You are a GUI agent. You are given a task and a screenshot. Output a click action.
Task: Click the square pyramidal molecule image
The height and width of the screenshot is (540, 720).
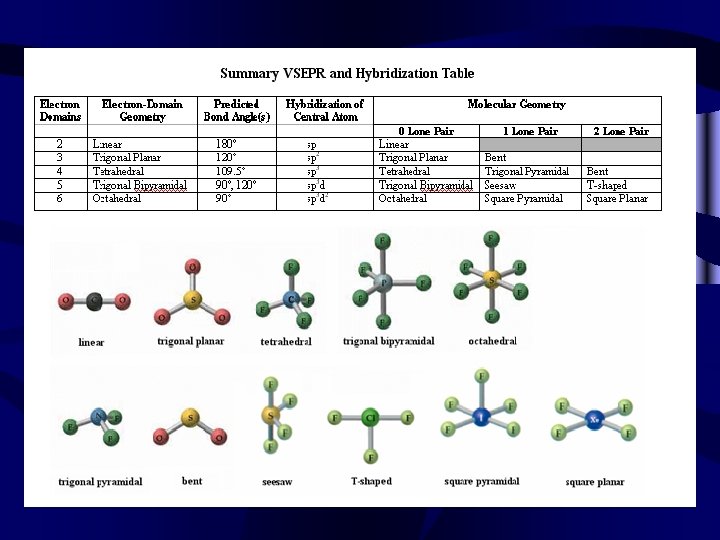[481, 404]
